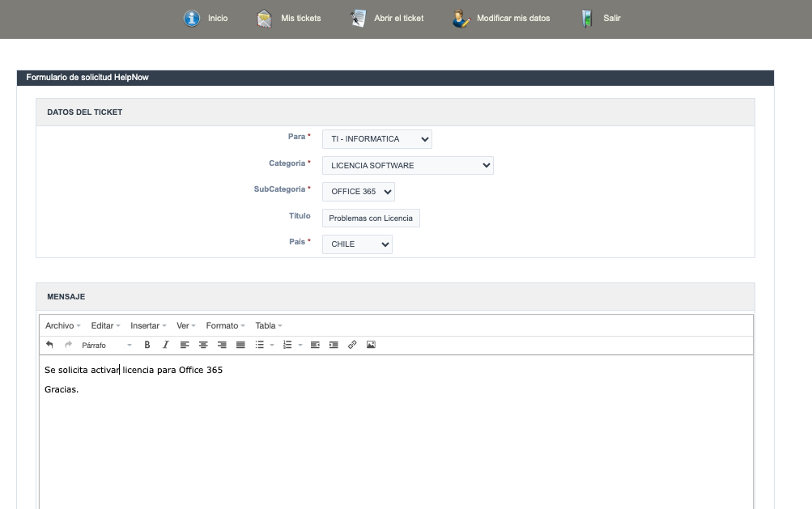Insert a numbered list
The width and height of the screenshot is (812, 509).
click(287, 345)
